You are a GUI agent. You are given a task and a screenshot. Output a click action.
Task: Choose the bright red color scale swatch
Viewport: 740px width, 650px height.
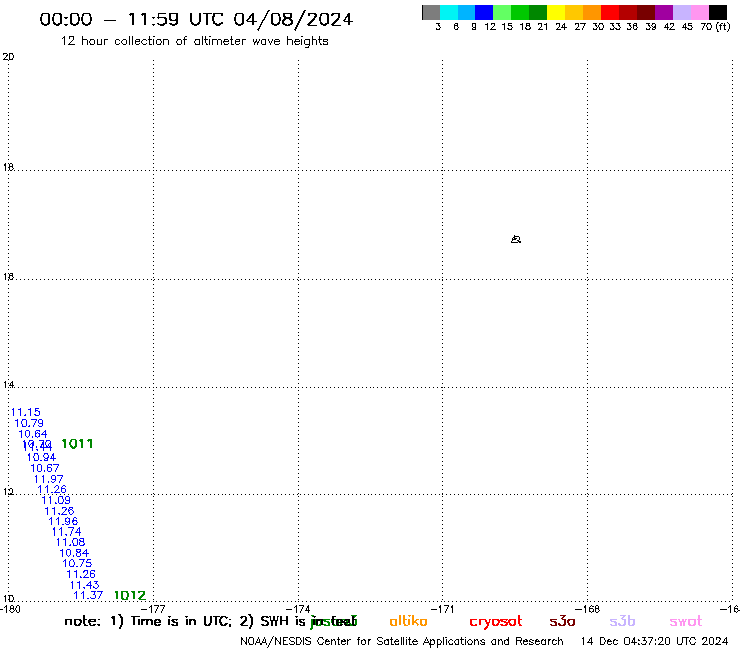point(610,12)
